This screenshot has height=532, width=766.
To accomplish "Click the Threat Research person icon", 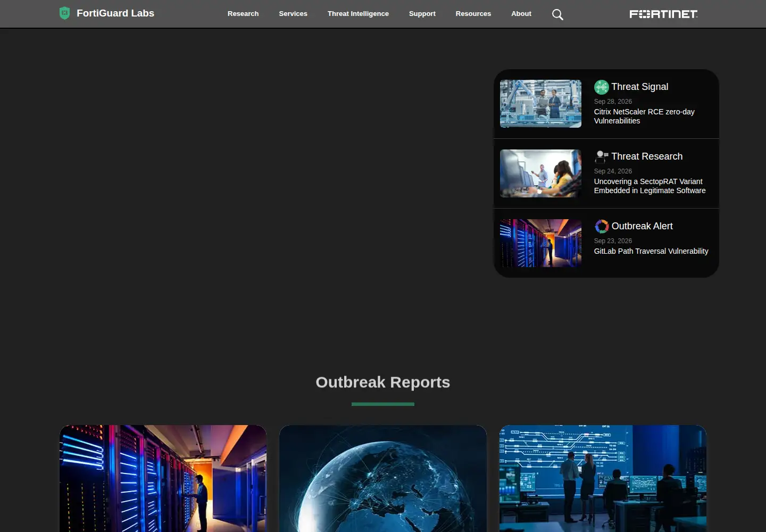I will coord(602,156).
